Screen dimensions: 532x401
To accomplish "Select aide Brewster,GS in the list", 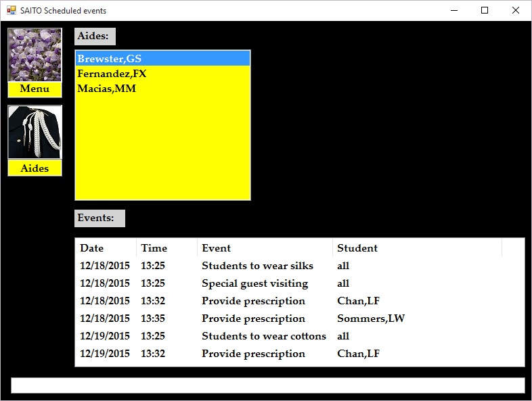I will coord(109,59).
